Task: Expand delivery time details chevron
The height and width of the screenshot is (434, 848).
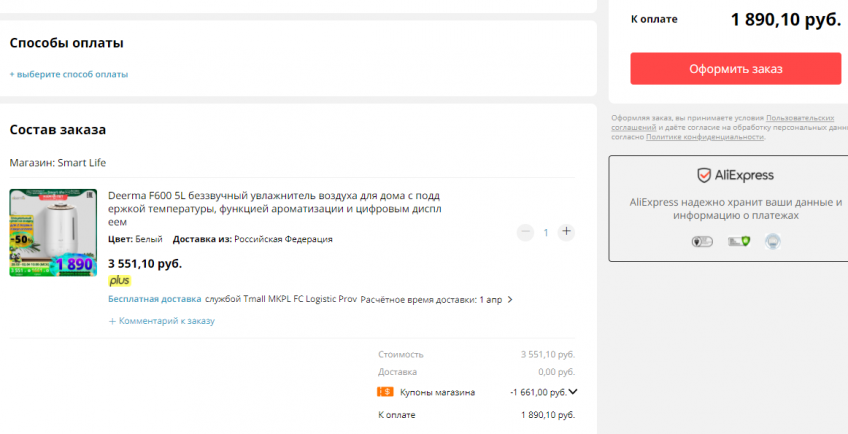Action: (x=510, y=299)
